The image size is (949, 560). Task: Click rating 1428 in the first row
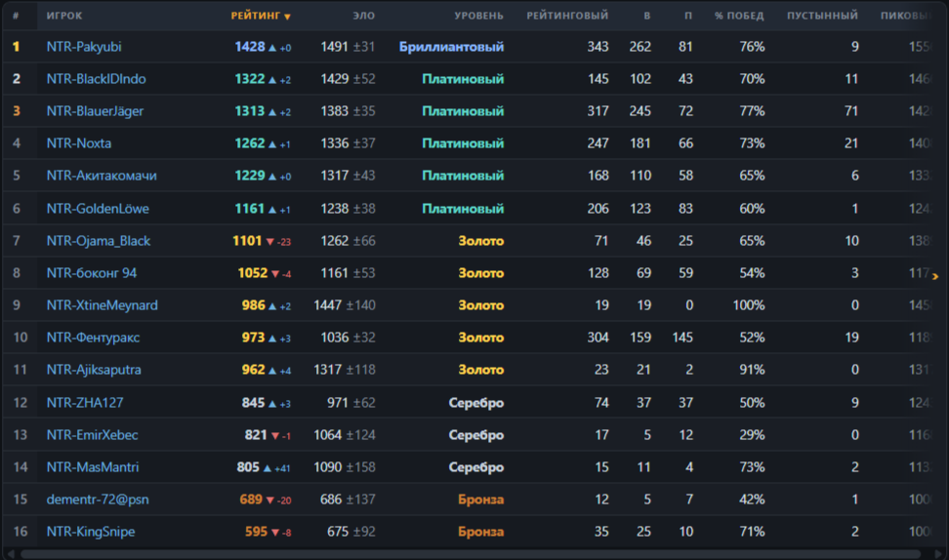click(x=249, y=47)
